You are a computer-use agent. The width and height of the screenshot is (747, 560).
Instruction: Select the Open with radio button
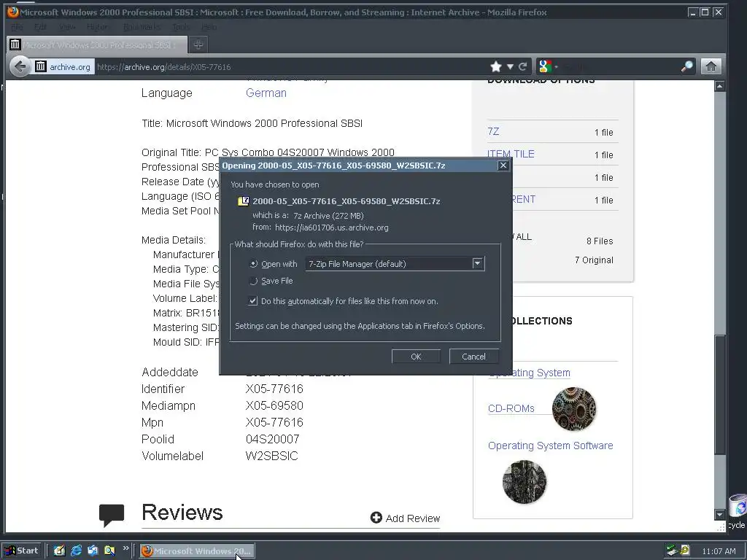tap(253, 264)
